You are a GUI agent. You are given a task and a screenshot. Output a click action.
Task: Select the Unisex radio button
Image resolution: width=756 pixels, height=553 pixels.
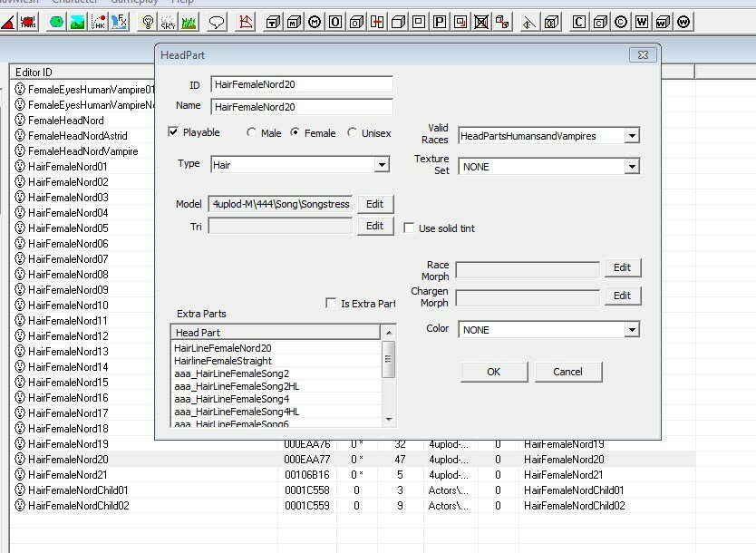[x=353, y=132]
